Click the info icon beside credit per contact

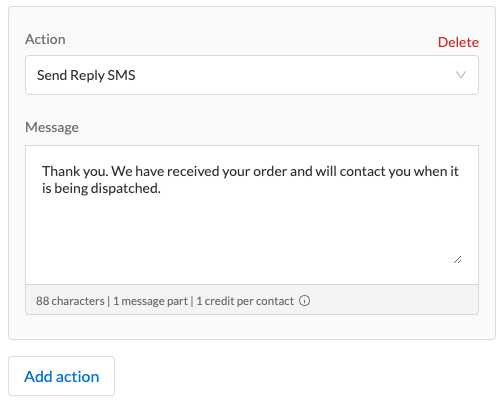pos(304,301)
